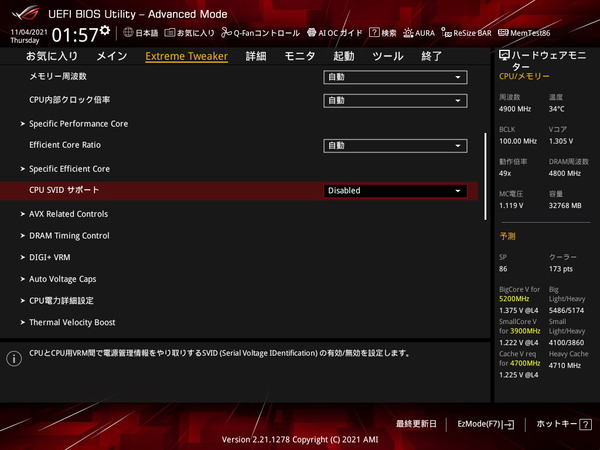
Task: Switch to the メイン tab
Action: point(112,56)
